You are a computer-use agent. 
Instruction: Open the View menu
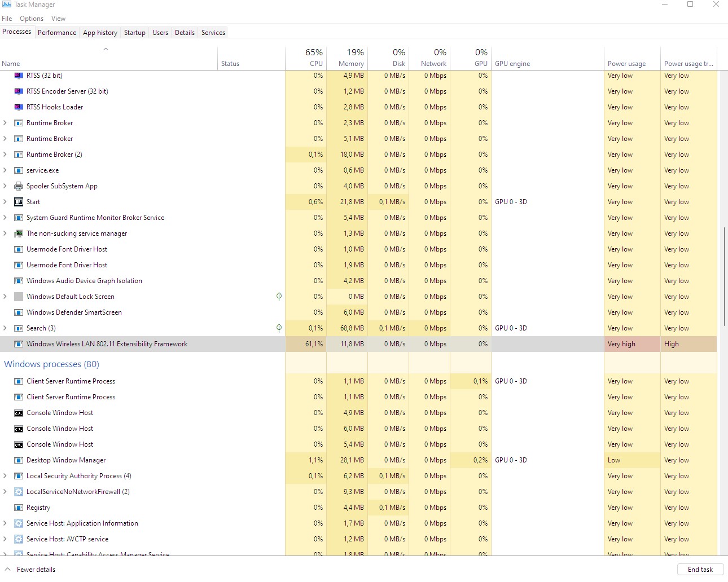coord(58,19)
